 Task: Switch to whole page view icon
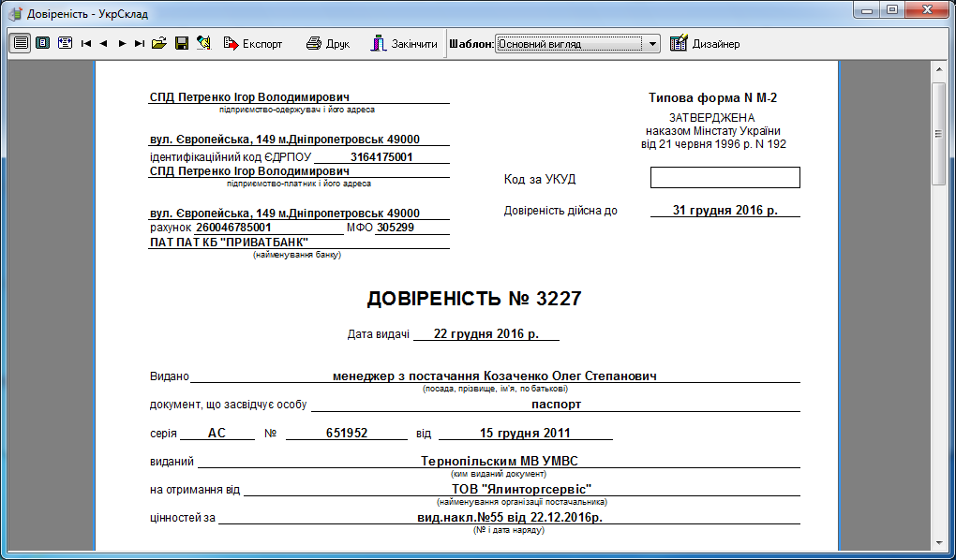click(42, 43)
